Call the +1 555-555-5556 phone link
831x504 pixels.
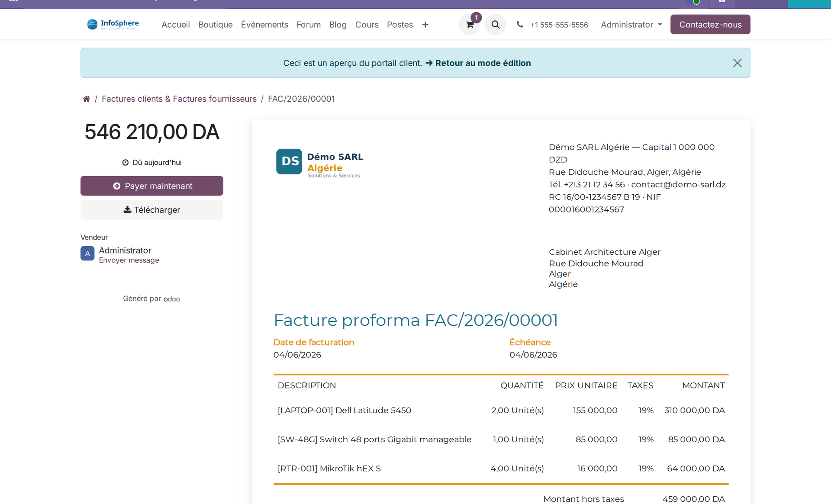coord(559,25)
